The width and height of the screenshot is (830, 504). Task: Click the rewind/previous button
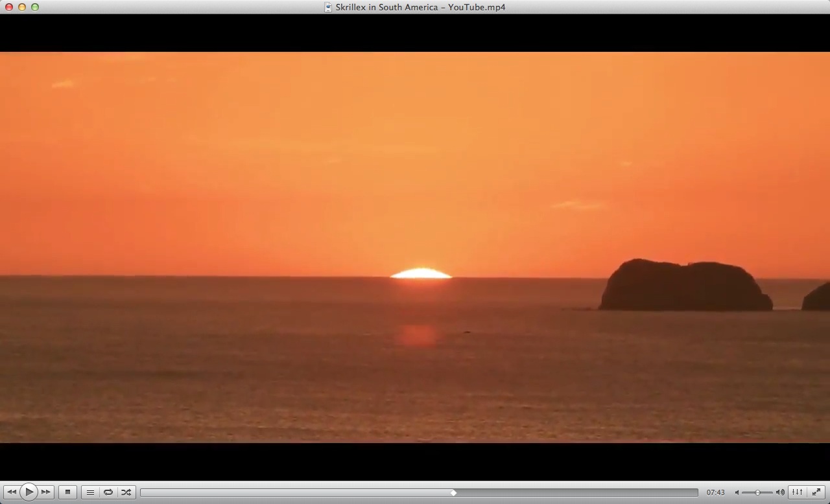11,492
